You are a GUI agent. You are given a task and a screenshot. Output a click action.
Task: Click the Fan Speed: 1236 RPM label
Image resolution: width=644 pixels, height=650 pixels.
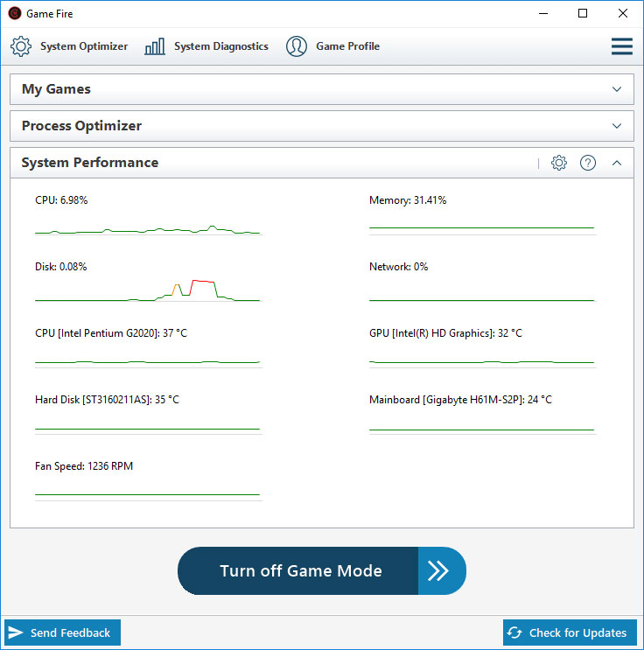pyautogui.click(x=84, y=466)
